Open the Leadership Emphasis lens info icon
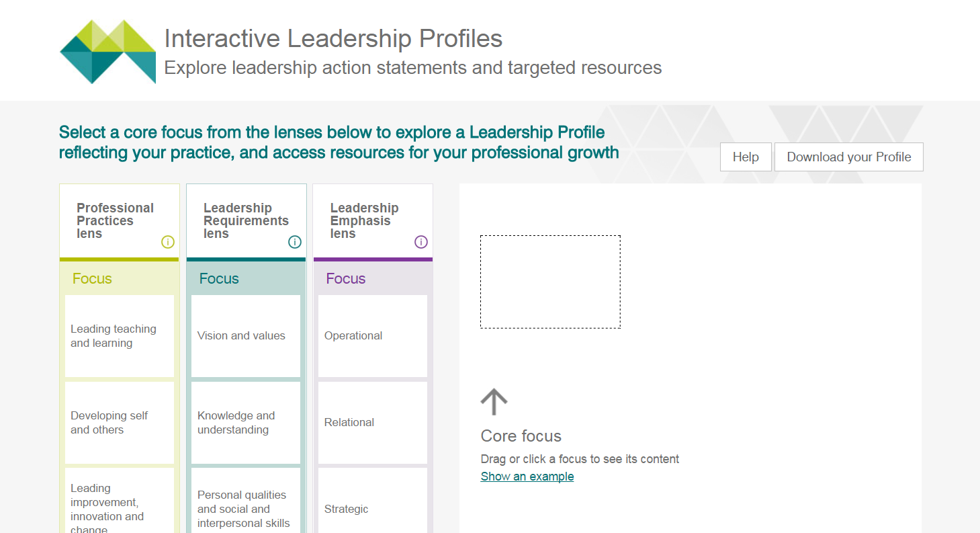This screenshot has height=533, width=980. pyautogui.click(x=421, y=242)
